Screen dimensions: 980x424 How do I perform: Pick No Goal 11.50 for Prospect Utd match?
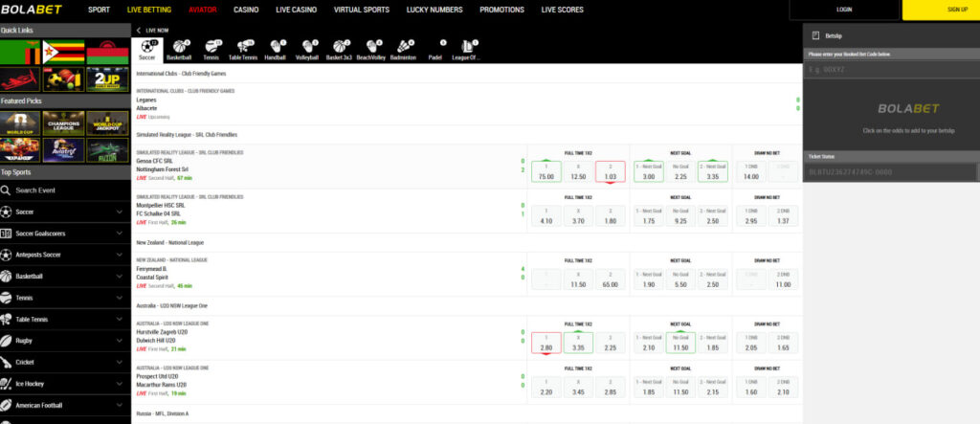pos(680,387)
